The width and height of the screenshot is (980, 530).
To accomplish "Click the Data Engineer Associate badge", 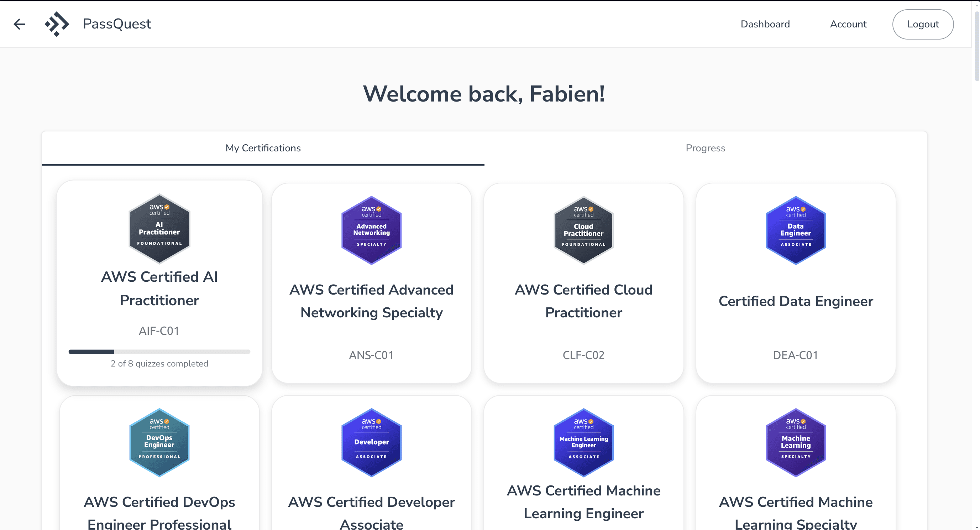I will pos(796,230).
